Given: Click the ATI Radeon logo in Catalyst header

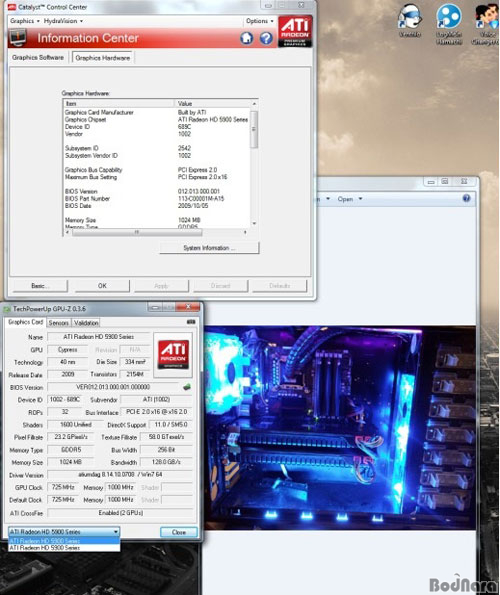Looking at the screenshot, I should click(x=295, y=31).
